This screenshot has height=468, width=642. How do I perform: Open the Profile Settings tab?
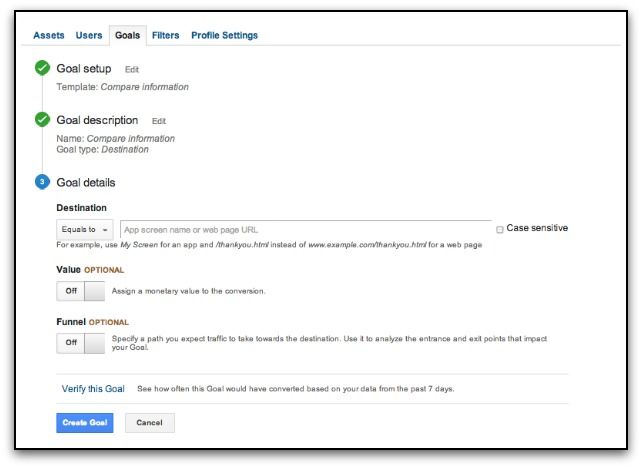224,35
